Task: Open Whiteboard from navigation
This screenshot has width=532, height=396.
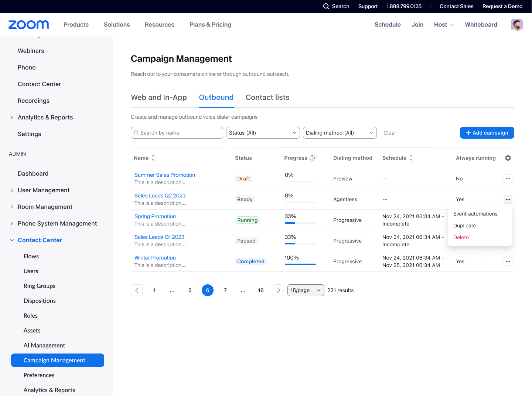Action: 481,25
